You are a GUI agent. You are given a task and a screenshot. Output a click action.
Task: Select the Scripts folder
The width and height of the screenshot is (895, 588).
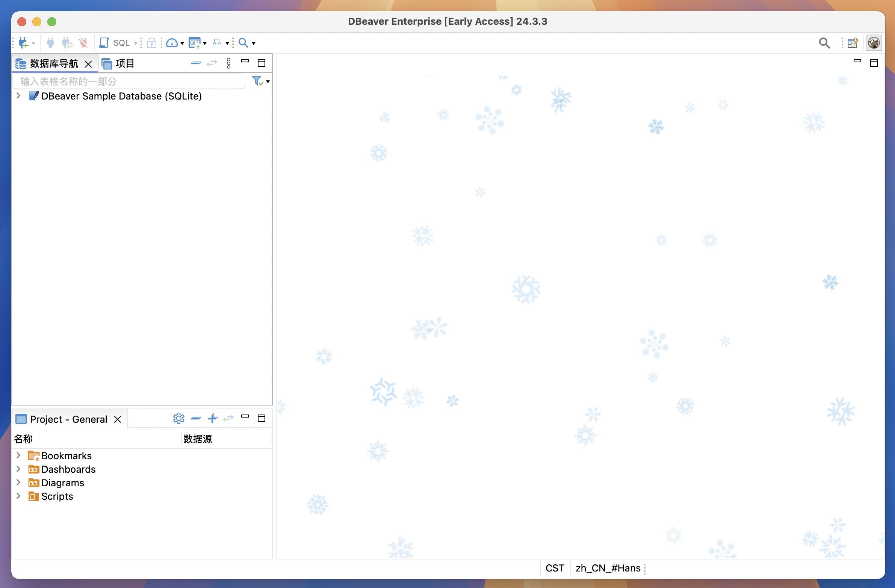(x=51, y=496)
